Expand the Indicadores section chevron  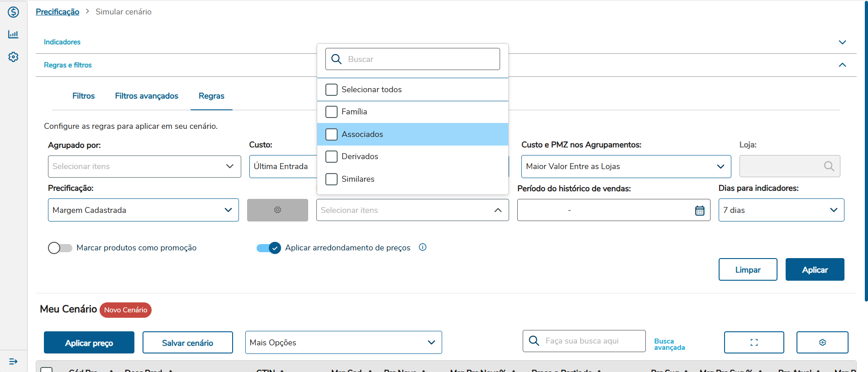(x=842, y=42)
